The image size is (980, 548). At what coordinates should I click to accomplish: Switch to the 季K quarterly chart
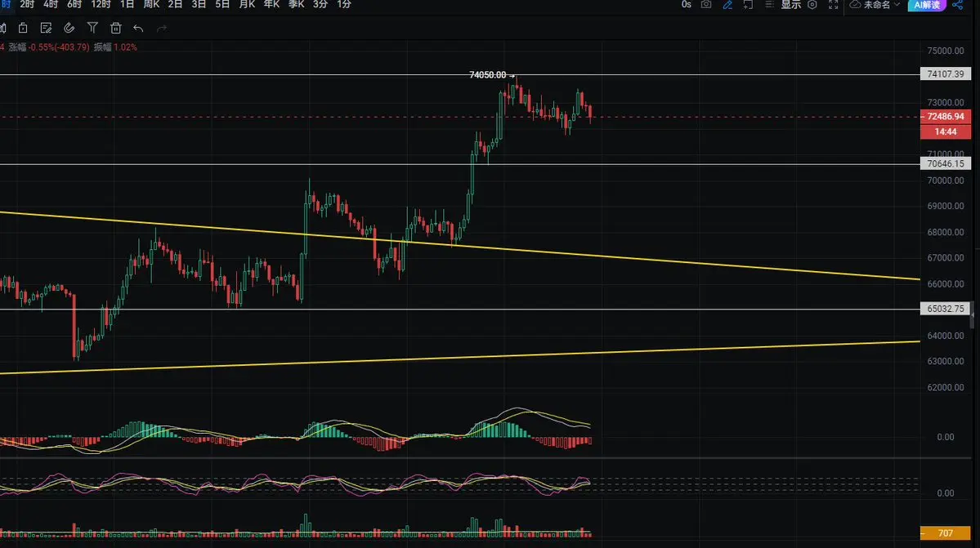click(296, 4)
